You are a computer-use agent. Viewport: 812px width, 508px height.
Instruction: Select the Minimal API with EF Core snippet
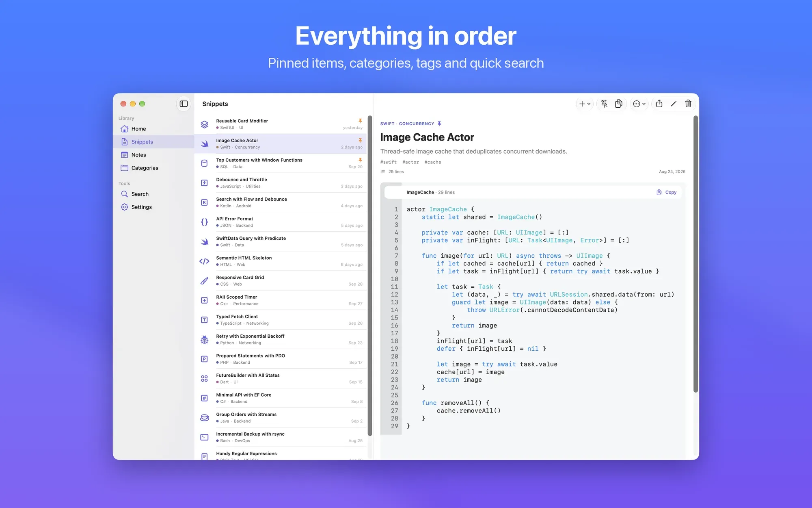(x=281, y=398)
